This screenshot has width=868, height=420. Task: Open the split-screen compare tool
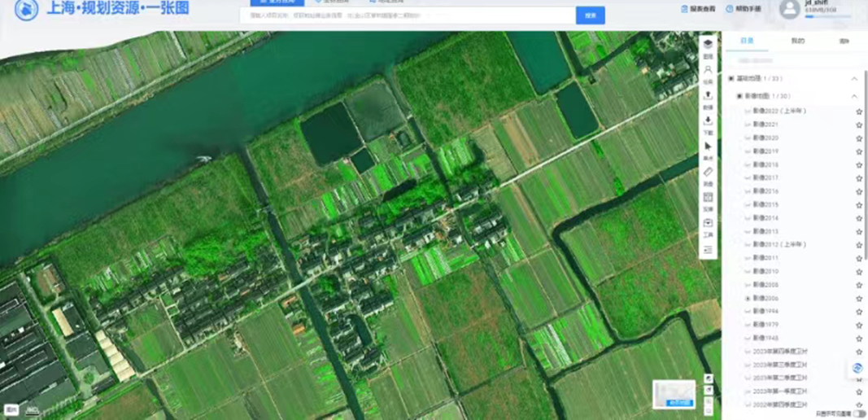point(708,197)
